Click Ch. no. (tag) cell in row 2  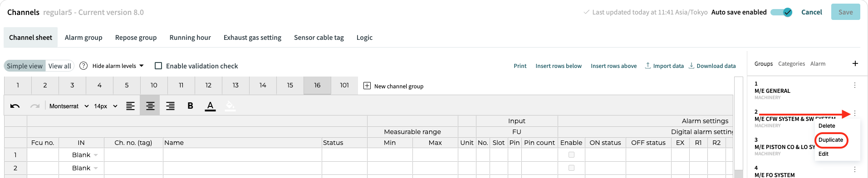pyautogui.click(x=133, y=168)
